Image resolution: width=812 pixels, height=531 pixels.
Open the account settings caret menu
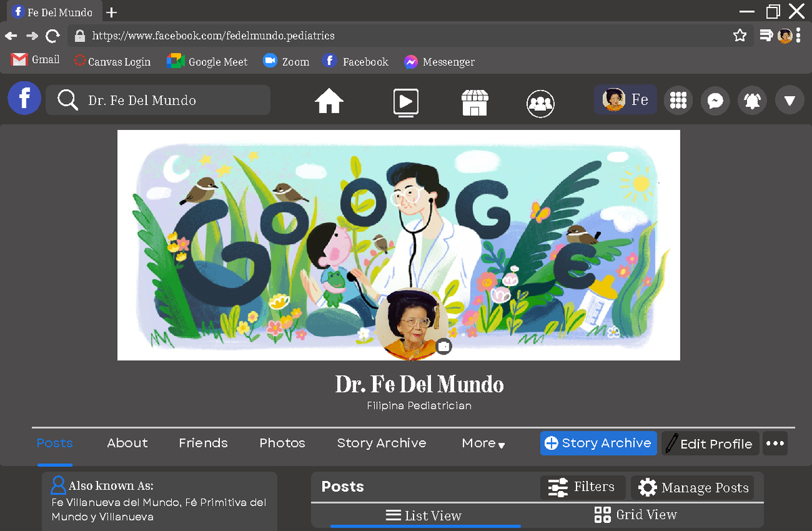[x=789, y=99]
